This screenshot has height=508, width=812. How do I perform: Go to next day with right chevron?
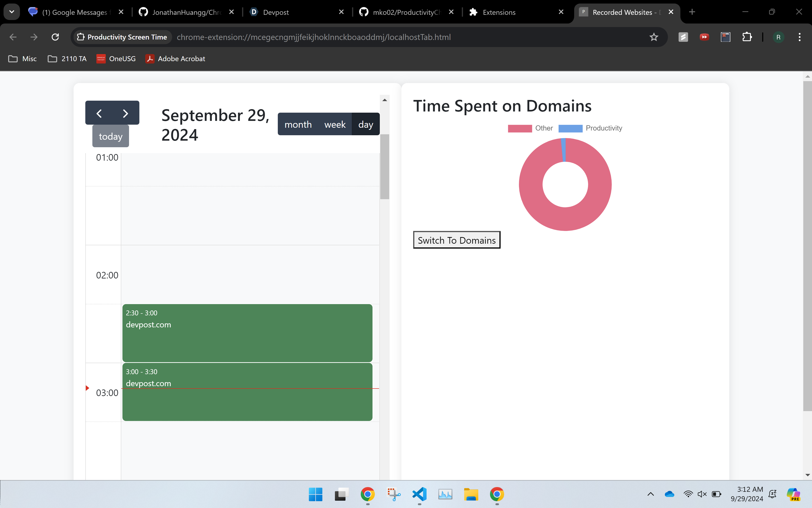tap(125, 113)
